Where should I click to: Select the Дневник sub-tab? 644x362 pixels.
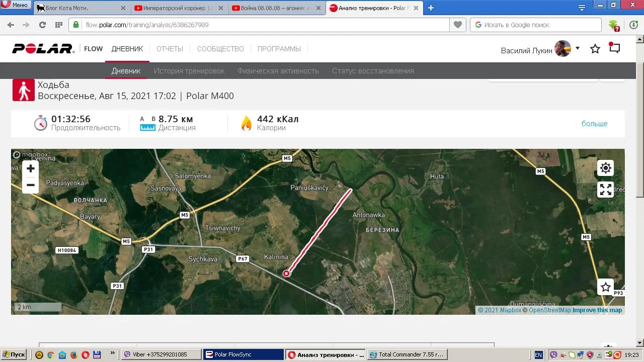(x=126, y=71)
